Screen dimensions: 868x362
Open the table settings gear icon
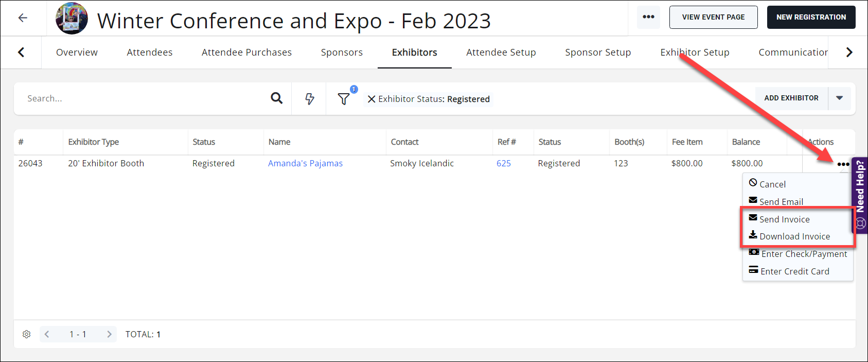click(x=27, y=334)
